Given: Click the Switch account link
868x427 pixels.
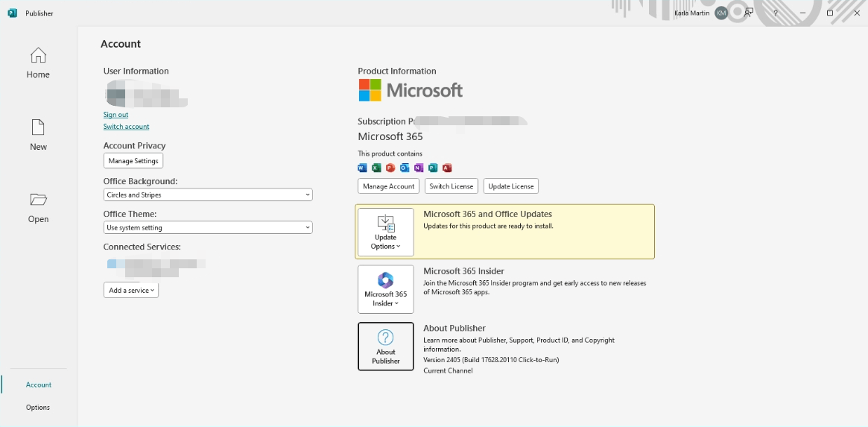Looking at the screenshot, I should (x=126, y=126).
